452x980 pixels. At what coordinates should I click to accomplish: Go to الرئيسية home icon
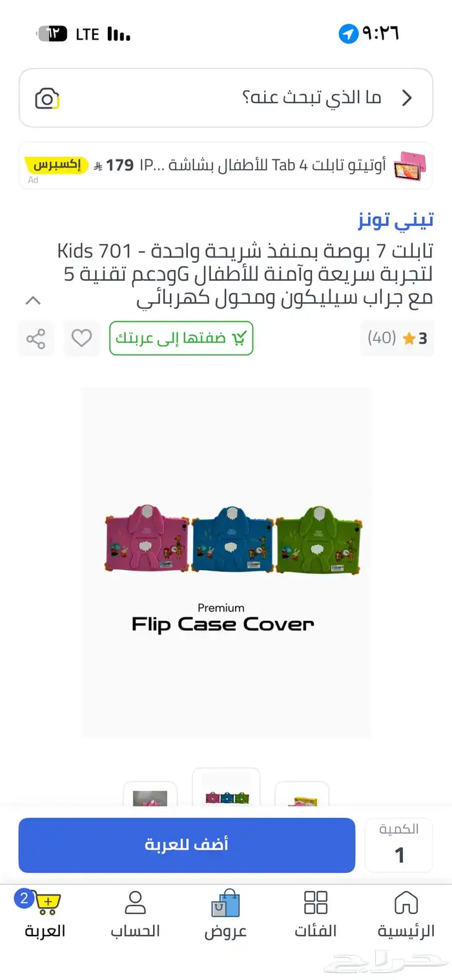(x=406, y=903)
